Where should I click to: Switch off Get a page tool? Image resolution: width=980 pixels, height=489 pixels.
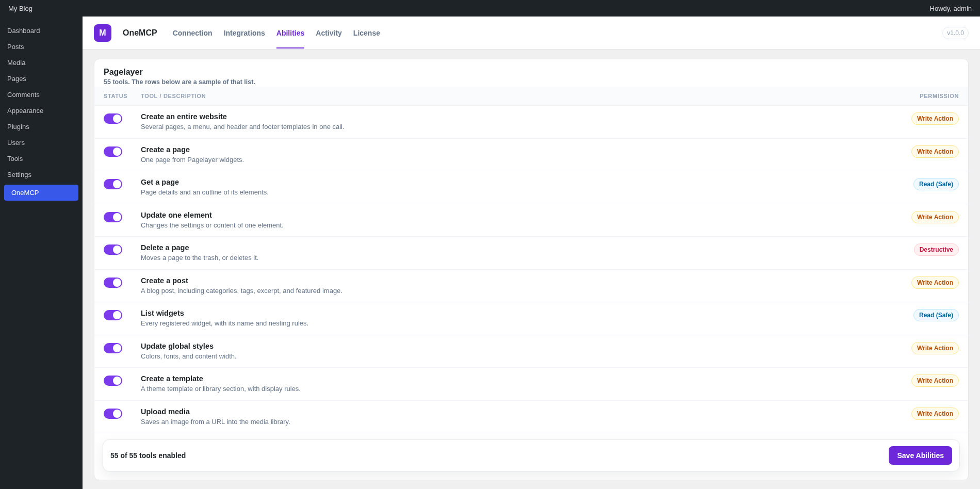[x=113, y=184]
